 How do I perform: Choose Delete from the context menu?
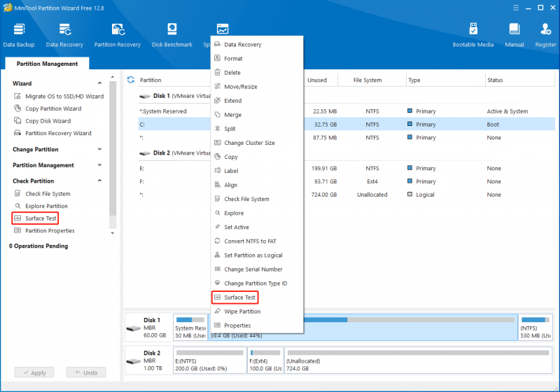pos(257,73)
